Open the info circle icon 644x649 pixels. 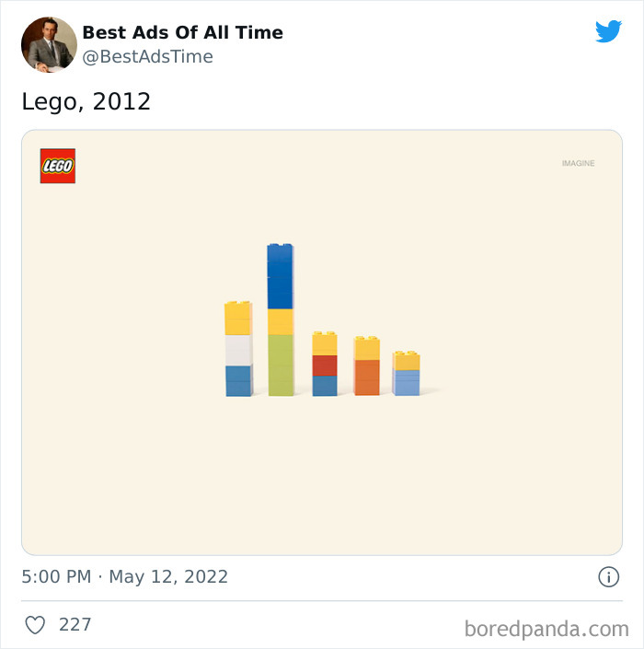click(x=608, y=577)
